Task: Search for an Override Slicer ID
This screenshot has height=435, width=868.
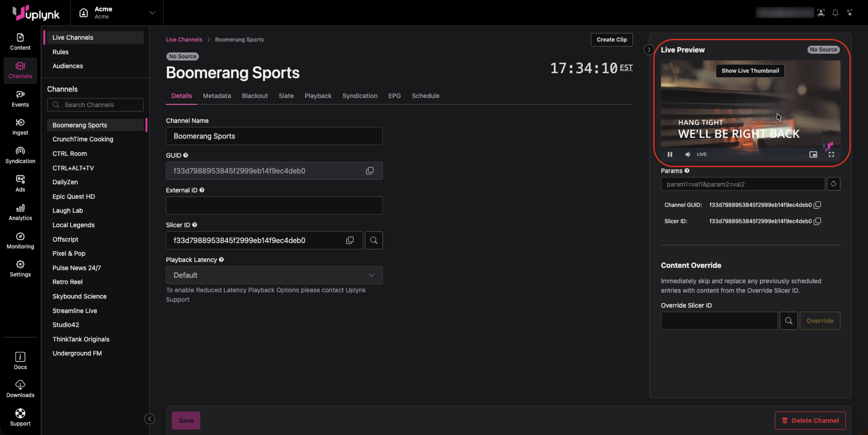Action: pos(788,320)
